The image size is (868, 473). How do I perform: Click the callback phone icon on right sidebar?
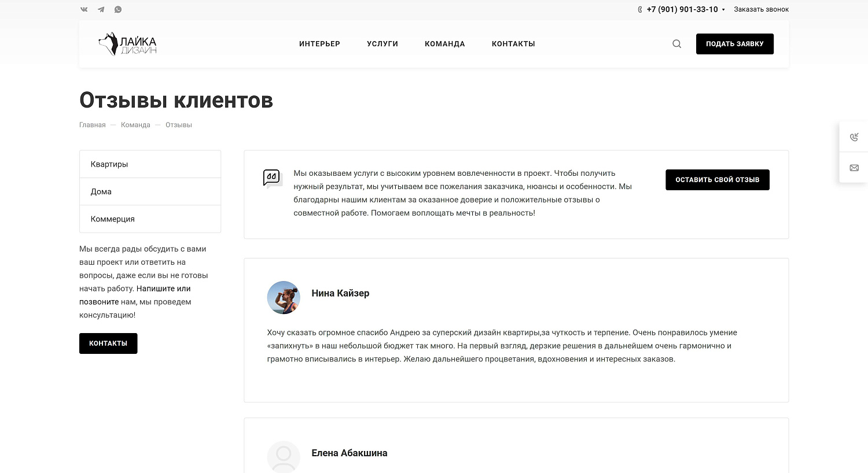pyautogui.click(x=854, y=137)
